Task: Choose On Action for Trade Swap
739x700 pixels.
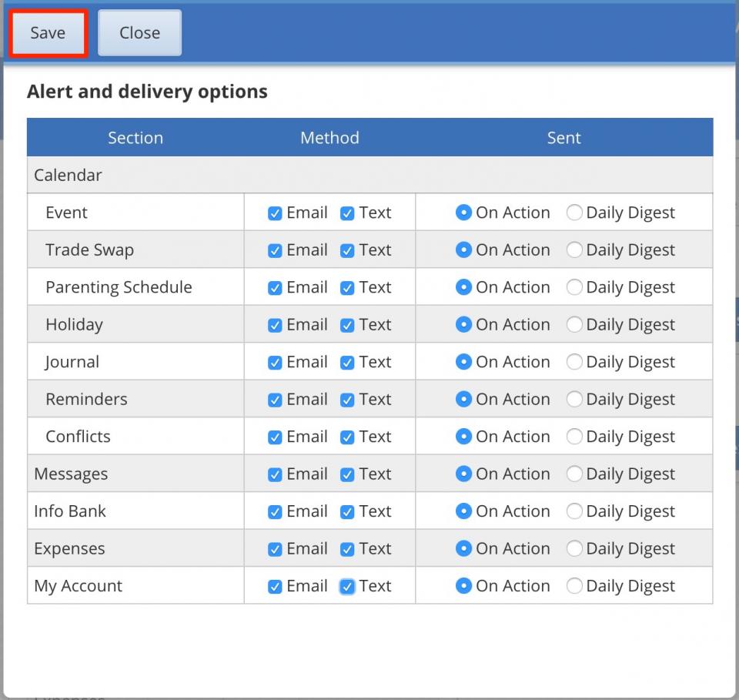Action: point(463,250)
